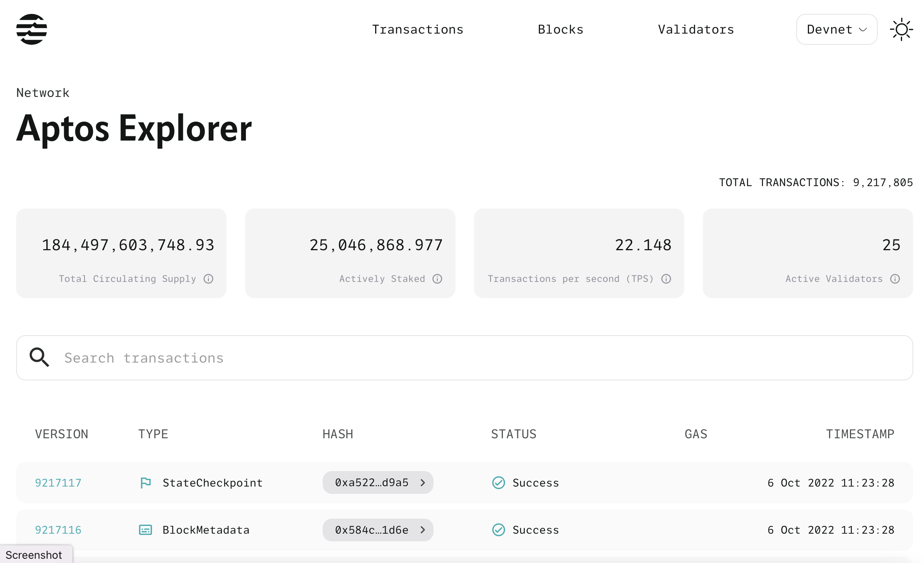Open the Devnet network selector
The height and width of the screenshot is (563, 924).
836,29
